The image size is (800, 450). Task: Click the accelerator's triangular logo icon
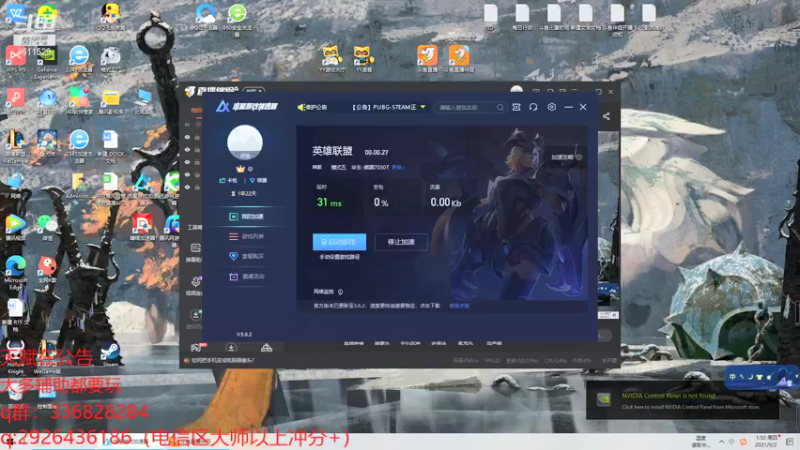coord(222,107)
